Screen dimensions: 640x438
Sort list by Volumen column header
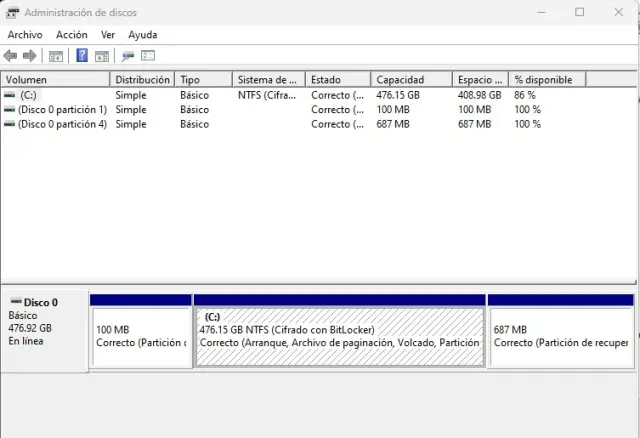[55, 80]
